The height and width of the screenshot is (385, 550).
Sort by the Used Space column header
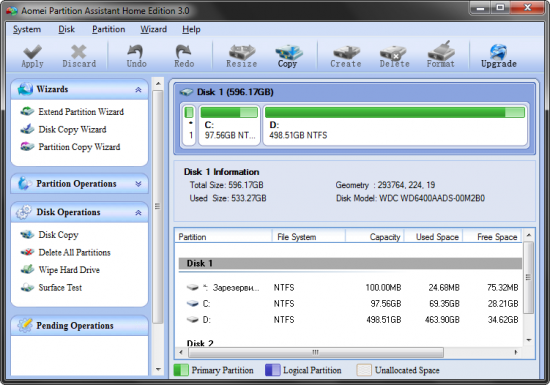[x=434, y=237]
